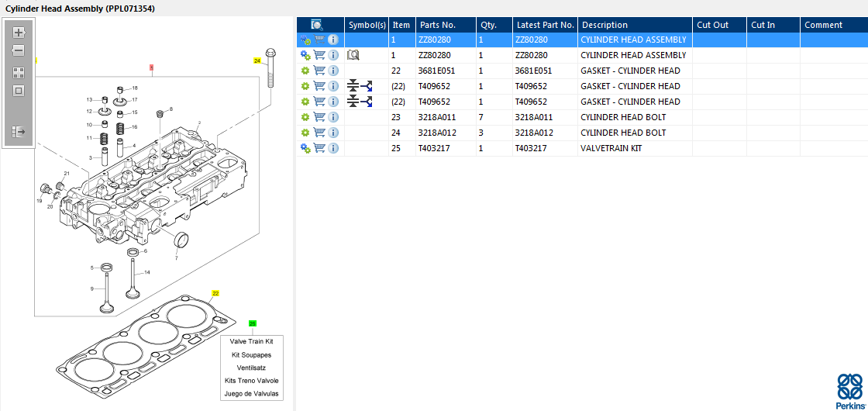Zoom out of the parts diagram
868x411 pixels.
point(19,51)
